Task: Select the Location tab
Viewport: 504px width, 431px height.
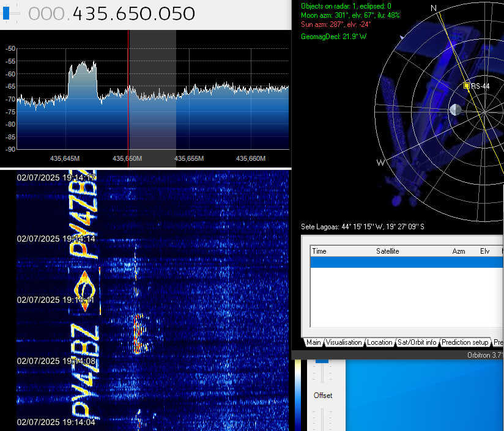Action: click(380, 342)
